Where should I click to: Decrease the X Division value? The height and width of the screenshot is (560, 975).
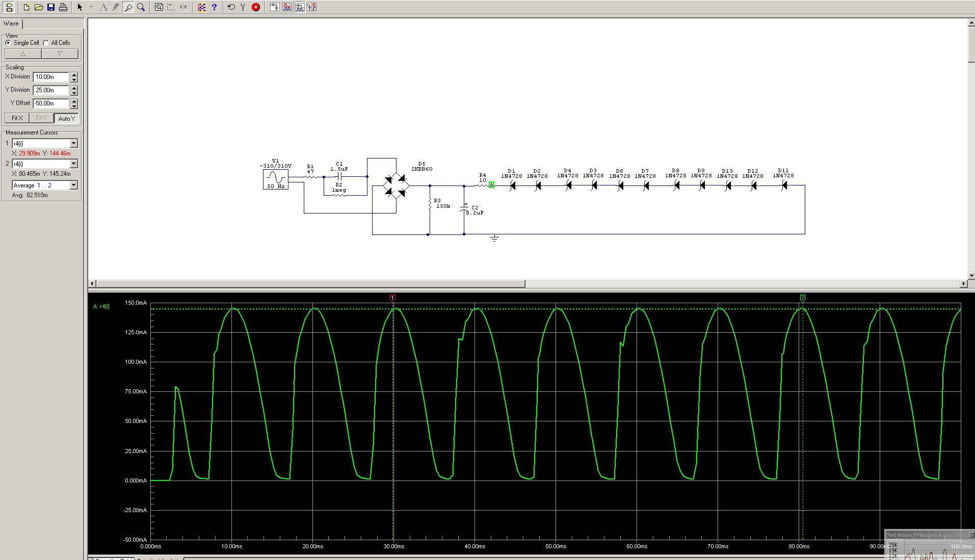(74, 79)
